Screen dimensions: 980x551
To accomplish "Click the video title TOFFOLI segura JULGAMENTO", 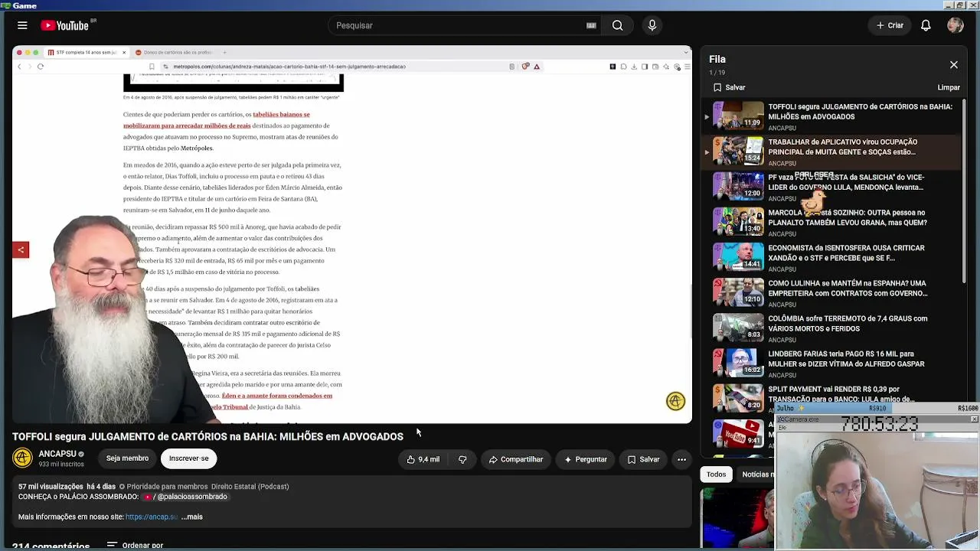I will 207,436.
